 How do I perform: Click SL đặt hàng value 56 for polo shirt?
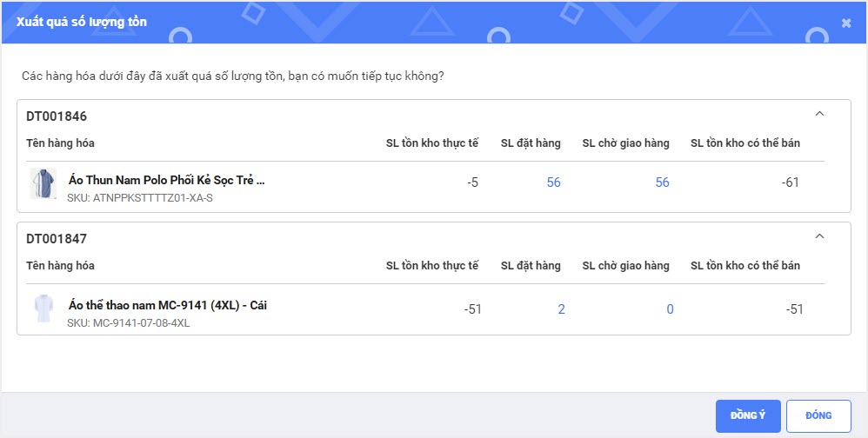554,182
